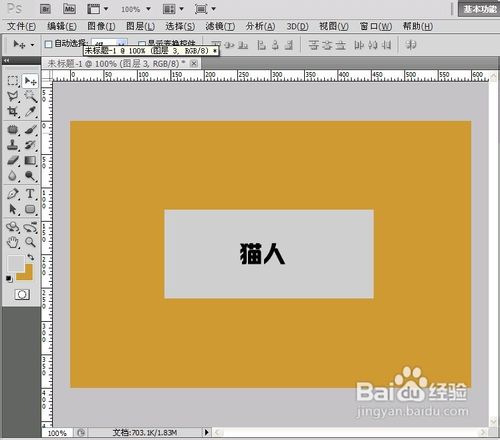Image resolution: width=500 pixels, height=440 pixels.
Task: Open the orange background color swatch
Action: coord(28,275)
